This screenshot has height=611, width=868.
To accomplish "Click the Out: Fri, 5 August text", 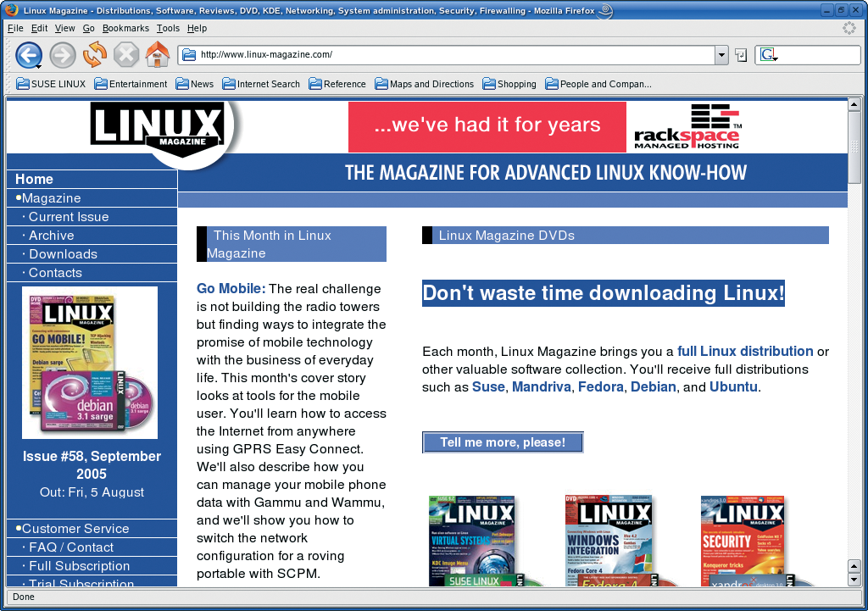I will point(92,492).
